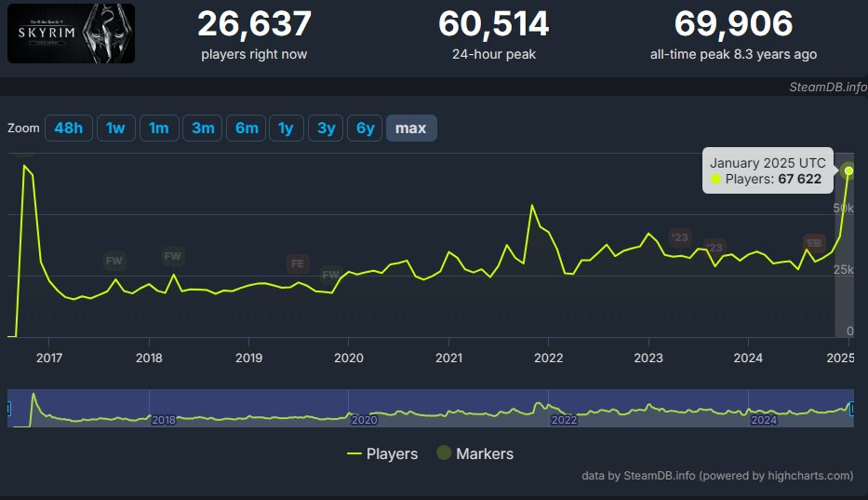The height and width of the screenshot is (500, 868).
Task: Click the 2021 x-axis label
Action: [449, 358]
